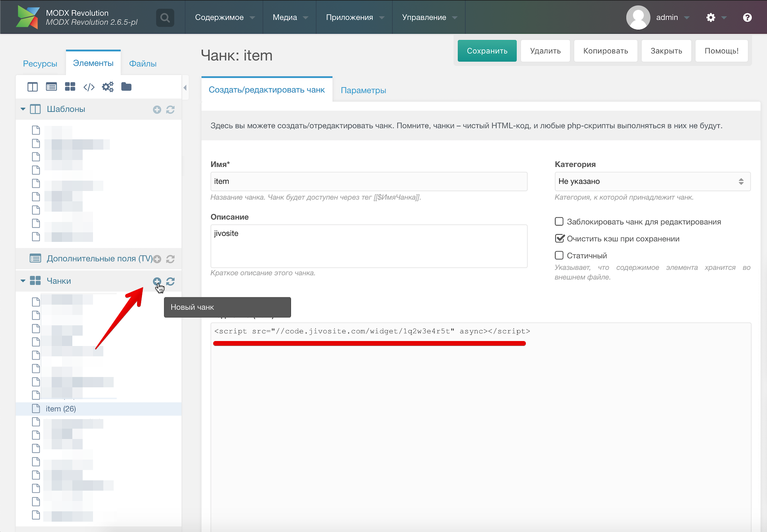Enable the Статичный checkbox

559,255
